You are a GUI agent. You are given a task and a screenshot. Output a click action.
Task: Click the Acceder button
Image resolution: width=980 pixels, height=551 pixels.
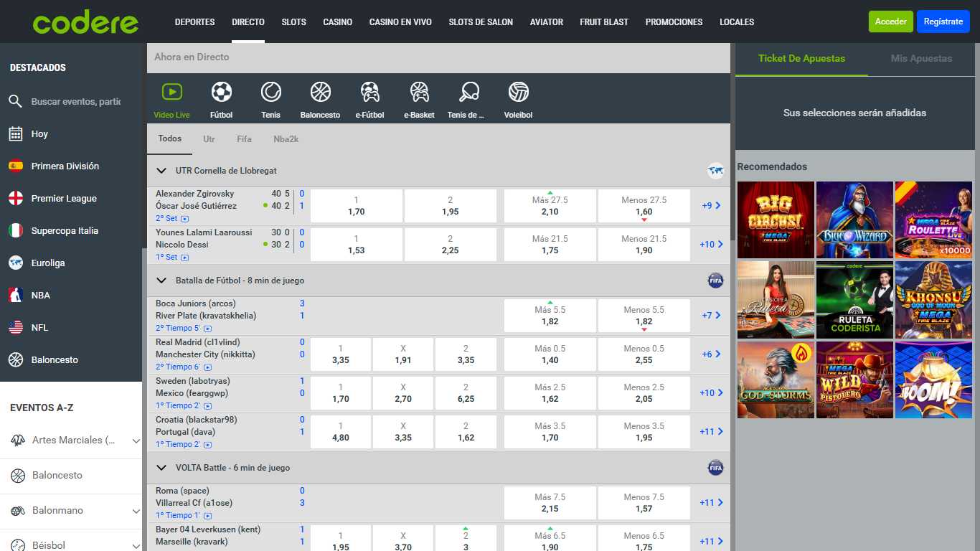coord(891,22)
